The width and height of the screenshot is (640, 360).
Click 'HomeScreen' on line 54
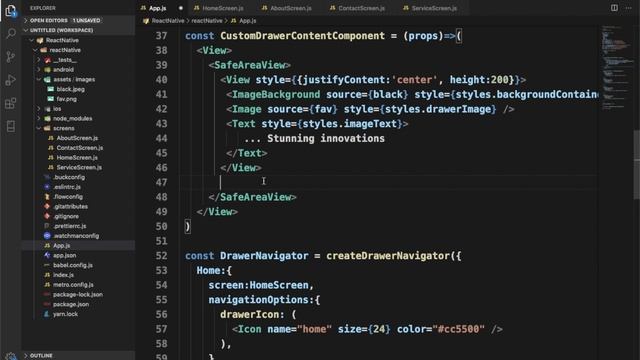pos(278,285)
